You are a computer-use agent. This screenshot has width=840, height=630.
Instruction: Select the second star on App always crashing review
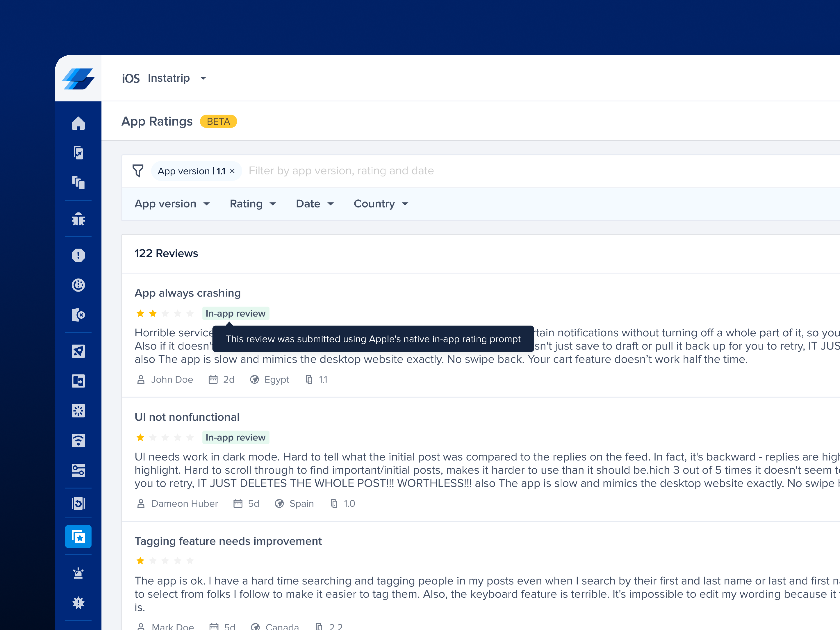click(153, 313)
